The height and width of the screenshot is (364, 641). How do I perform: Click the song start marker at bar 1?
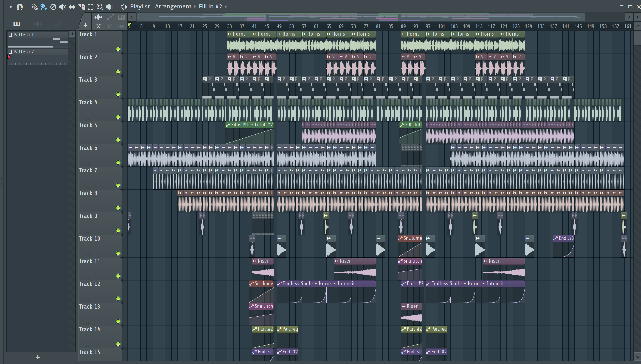tap(129, 25)
